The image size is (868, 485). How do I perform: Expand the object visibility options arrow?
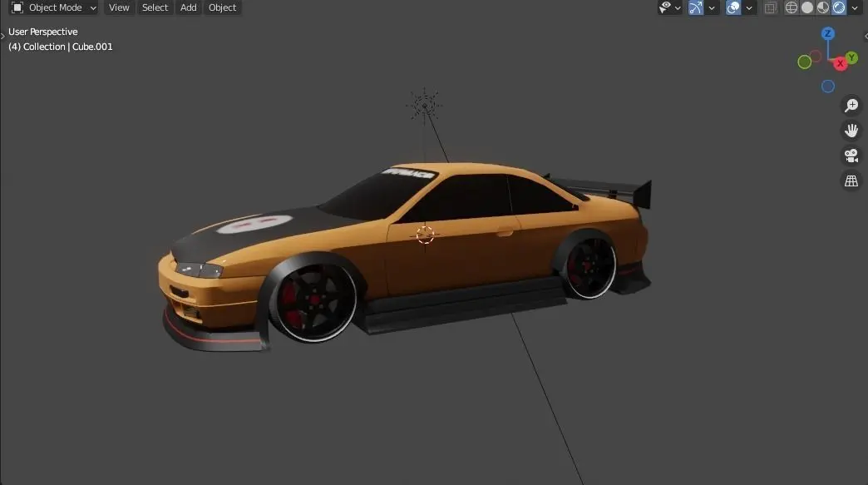(678, 8)
